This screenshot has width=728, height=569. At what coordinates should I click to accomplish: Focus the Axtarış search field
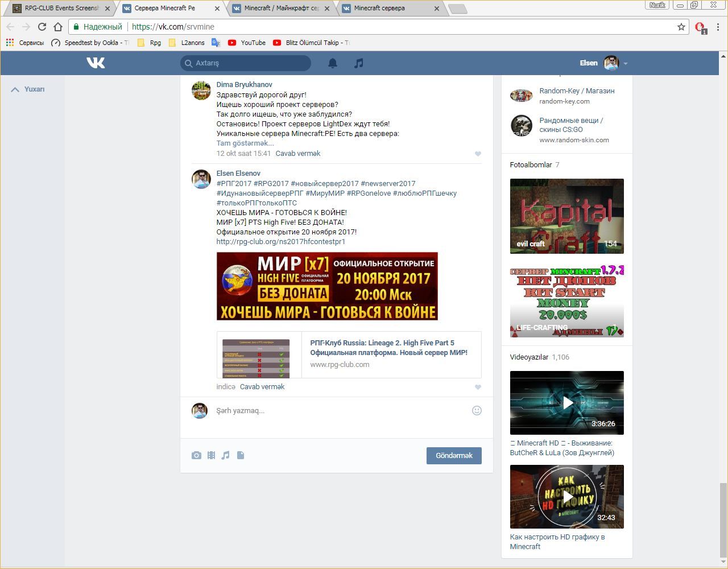click(x=246, y=63)
